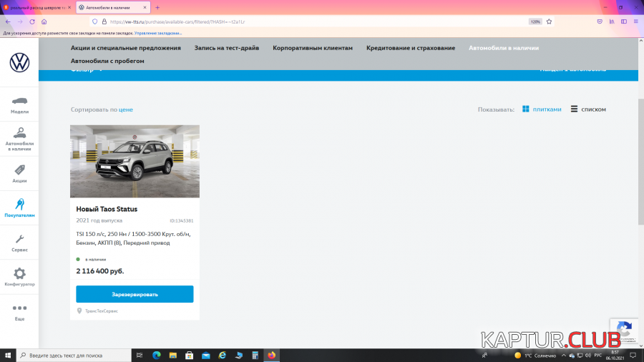Screen dimensions: 644x362
Task: Bookmark page with star icon
Action: (x=549, y=21)
